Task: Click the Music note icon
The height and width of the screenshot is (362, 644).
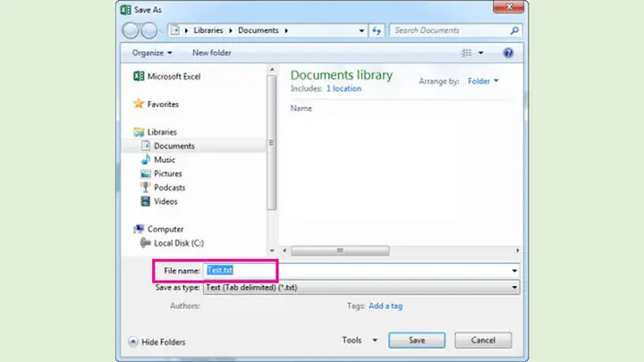Action: click(x=146, y=160)
